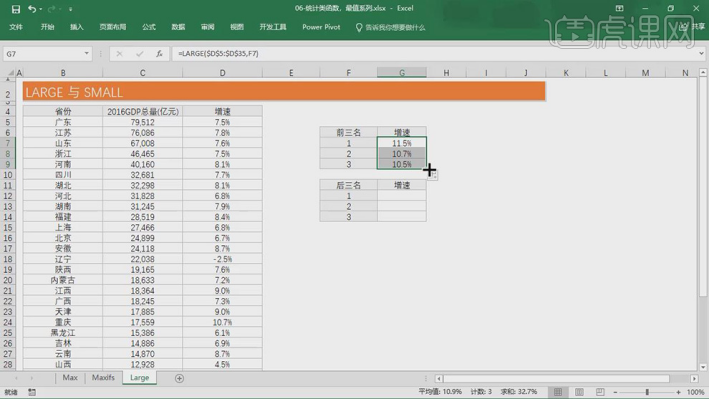Screen dimensions: 709x399
Task: Click horizontal scrollbar left arrow
Action: pyautogui.click(x=439, y=378)
